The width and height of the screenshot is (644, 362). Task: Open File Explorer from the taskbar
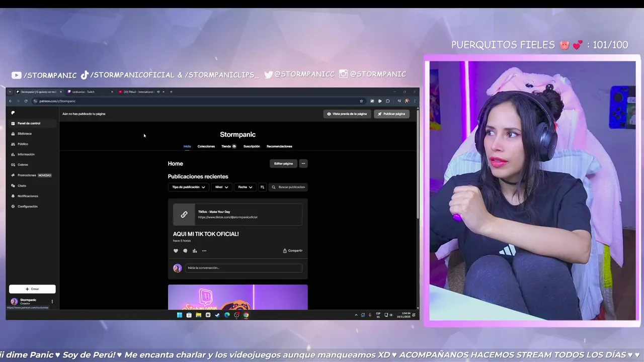pos(198,315)
